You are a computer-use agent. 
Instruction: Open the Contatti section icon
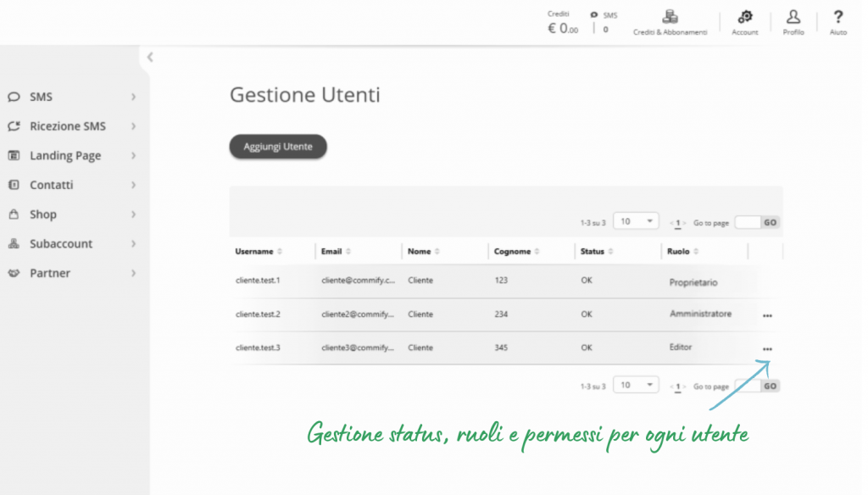tap(14, 185)
